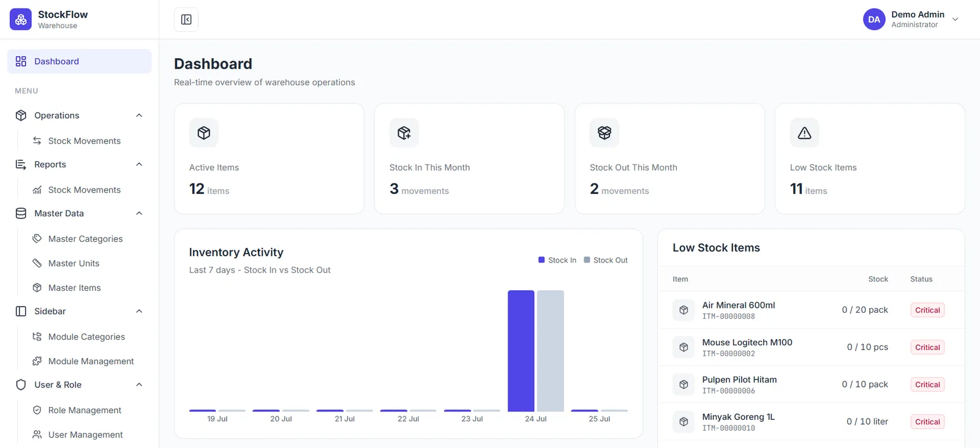Viewport: 980px width, 448px height.
Task: Open the Demo Admin account dropdown arrow
Action: [x=955, y=20]
